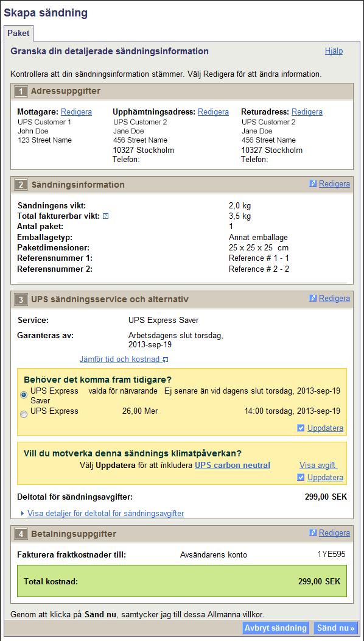Click the value Reference # 2 - 2
The height and width of the screenshot is (641, 364).
click(259, 269)
